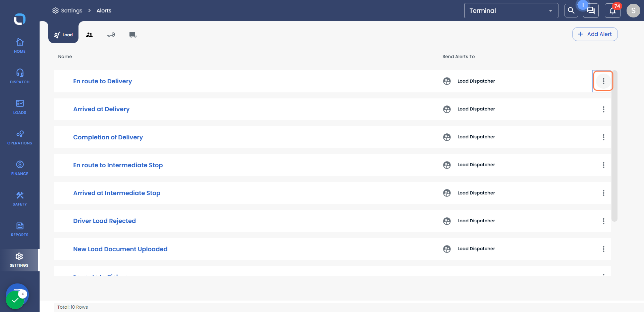Click the Add Alert button
The width and height of the screenshot is (644, 312).
595,34
